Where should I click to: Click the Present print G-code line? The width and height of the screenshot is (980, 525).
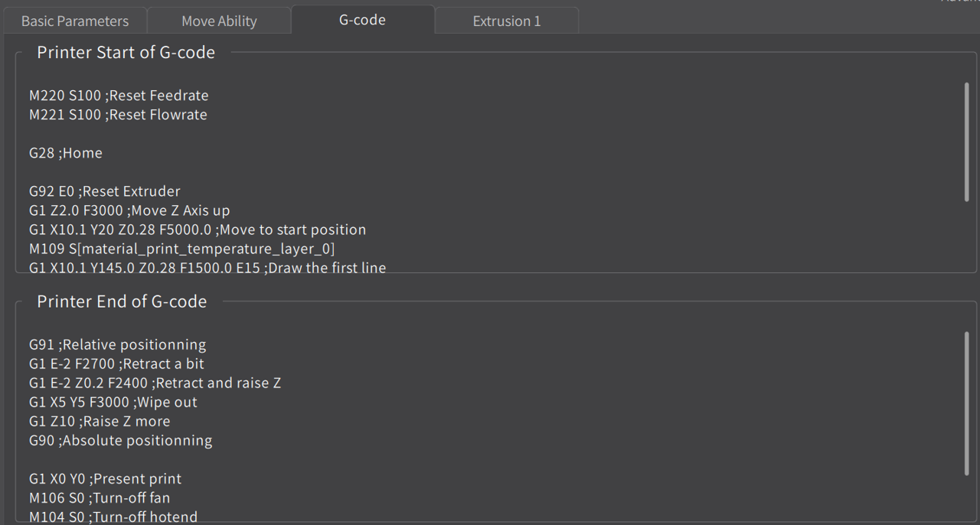[106, 479]
